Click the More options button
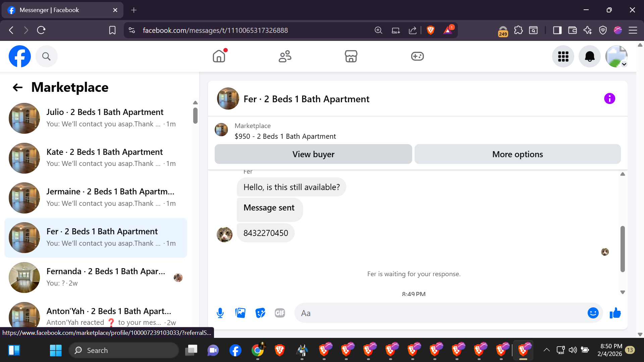 [x=517, y=154]
